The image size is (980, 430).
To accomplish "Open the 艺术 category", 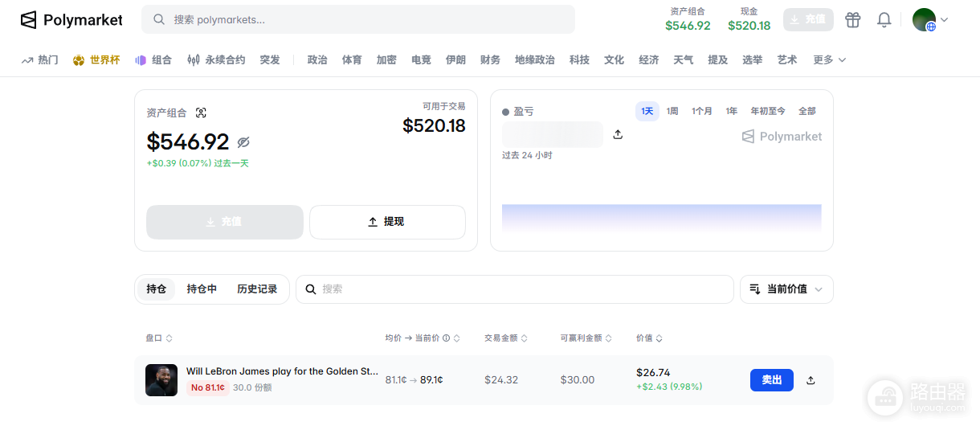I will 787,59.
